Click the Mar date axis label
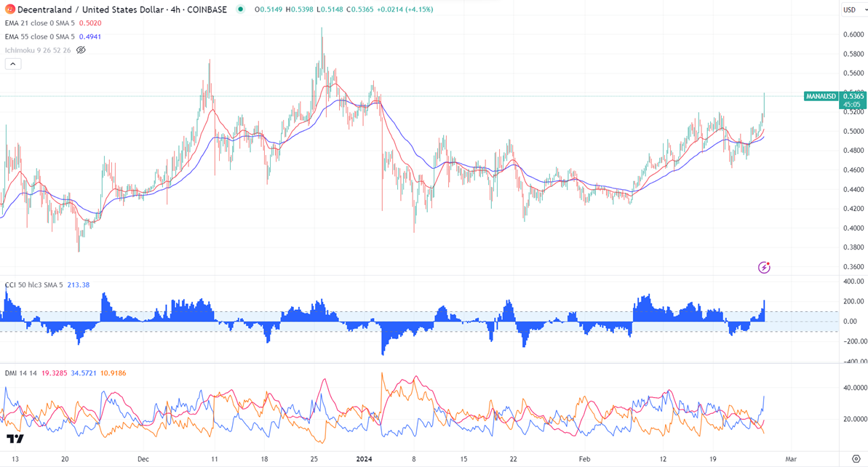Viewport: 868px width, 467px height. pyautogui.click(x=791, y=459)
